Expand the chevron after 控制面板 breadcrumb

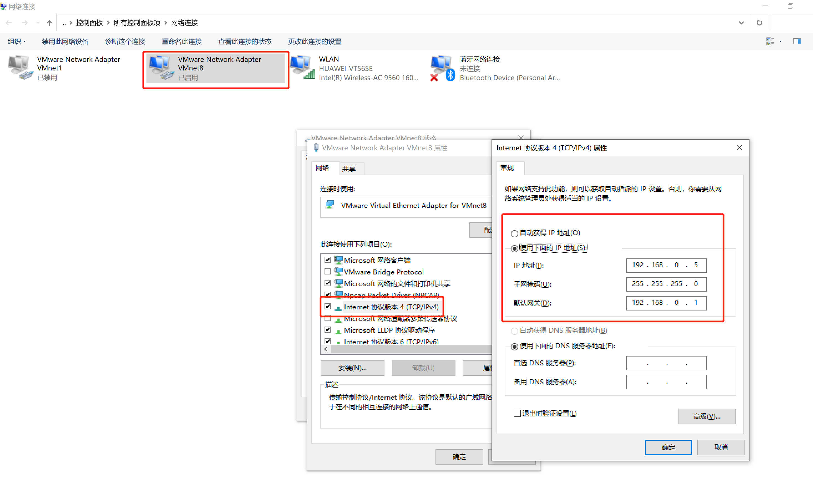[108, 23]
